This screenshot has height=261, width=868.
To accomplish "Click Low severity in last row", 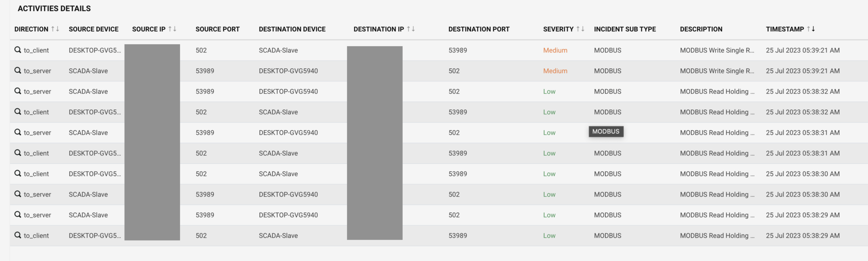I will point(549,236).
